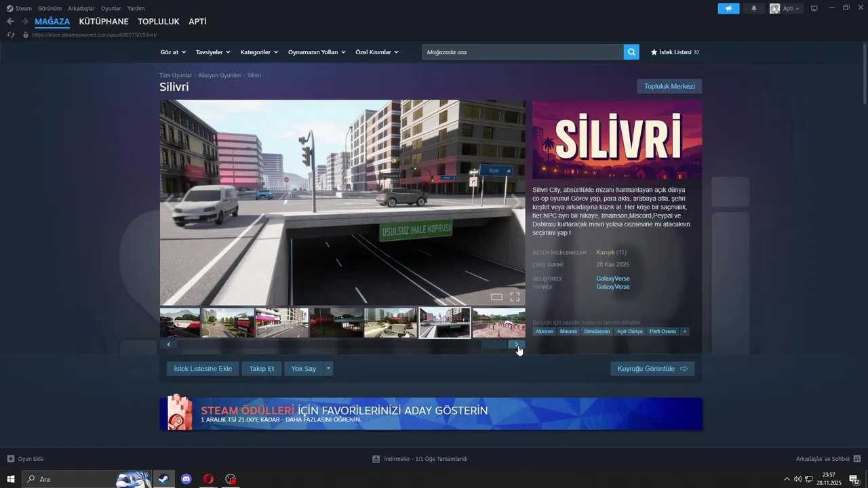Open Steam Ödülleri nomination banner

pos(431,413)
